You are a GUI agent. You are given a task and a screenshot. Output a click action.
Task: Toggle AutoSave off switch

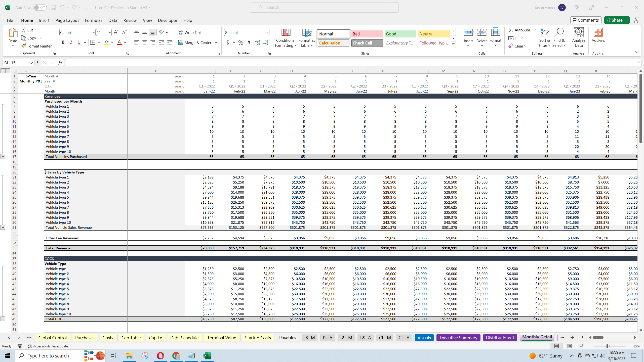[x=40, y=7]
